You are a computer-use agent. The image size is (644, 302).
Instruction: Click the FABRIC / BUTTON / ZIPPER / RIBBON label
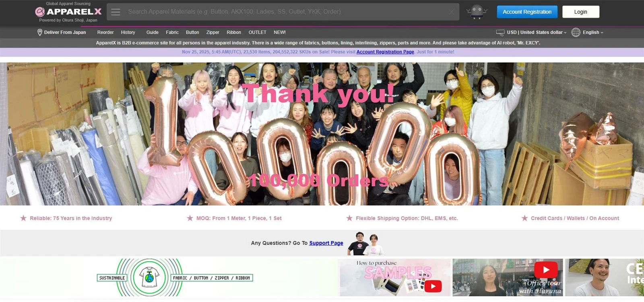(211, 278)
